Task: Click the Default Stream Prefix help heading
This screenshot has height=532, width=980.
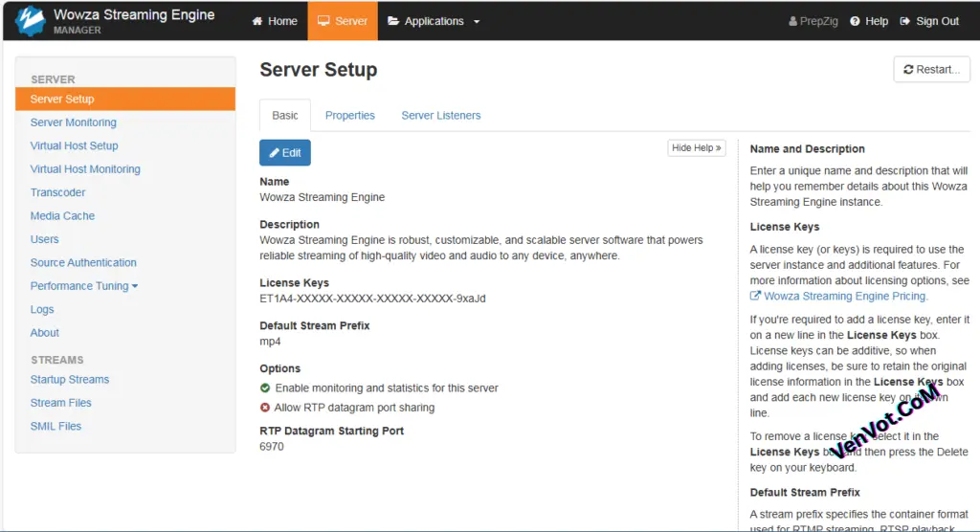Action: point(805,493)
